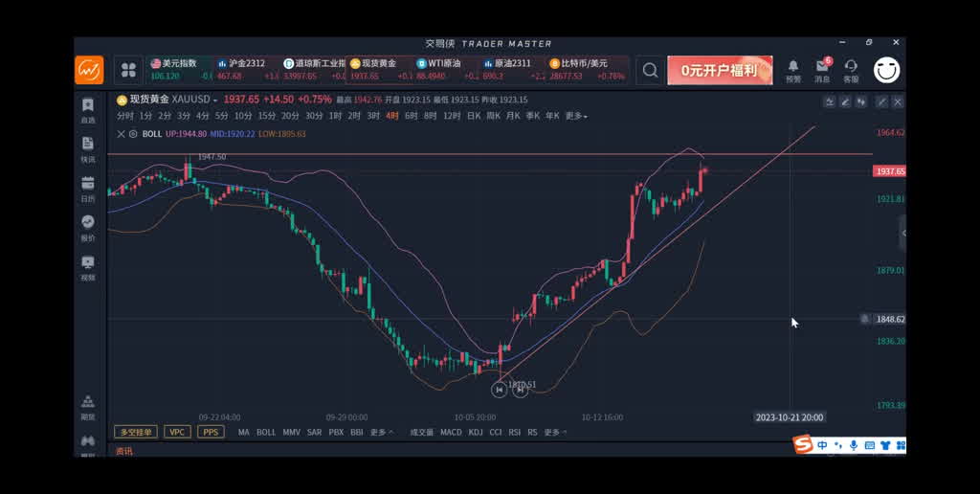Switch to the 日K timeframe

(x=474, y=116)
